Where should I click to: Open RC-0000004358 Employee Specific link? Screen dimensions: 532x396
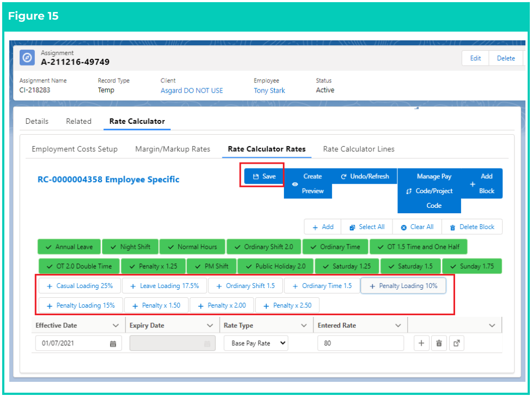pos(108,179)
